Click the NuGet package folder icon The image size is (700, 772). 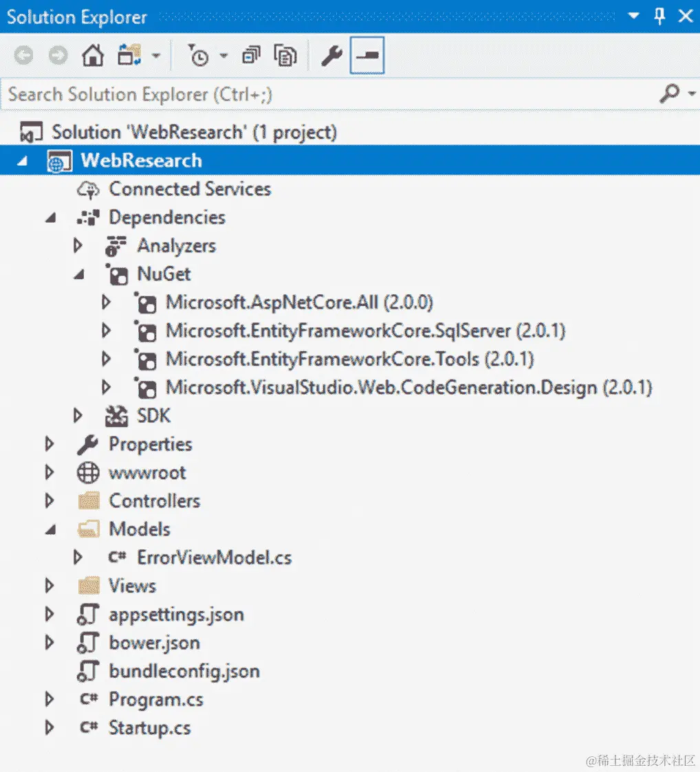pos(118,274)
